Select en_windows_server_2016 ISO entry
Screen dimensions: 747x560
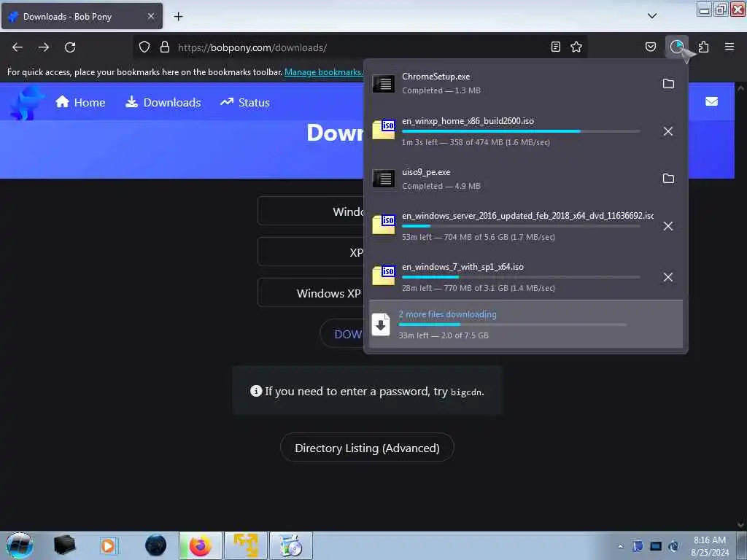pos(511,226)
